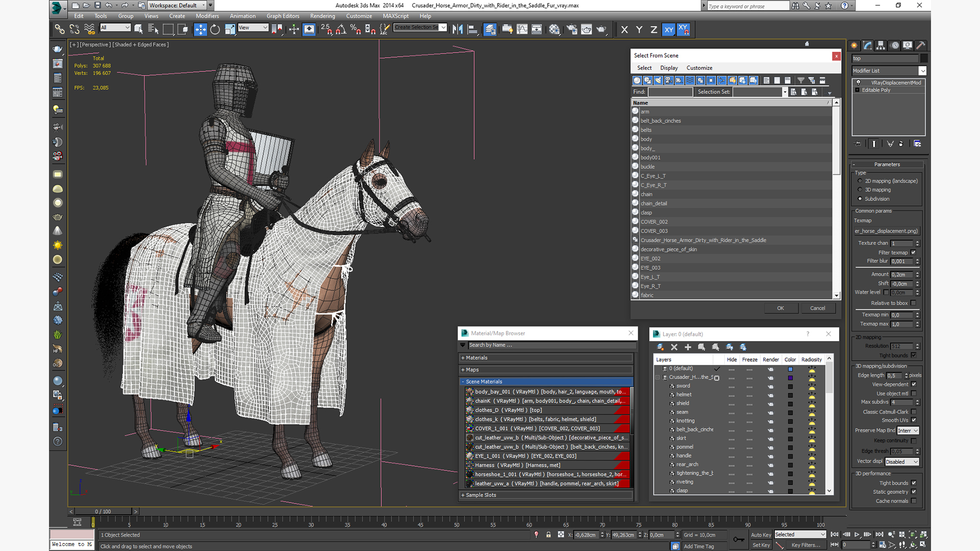Open the Create command panel tab
The image size is (980, 551).
click(854, 45)
